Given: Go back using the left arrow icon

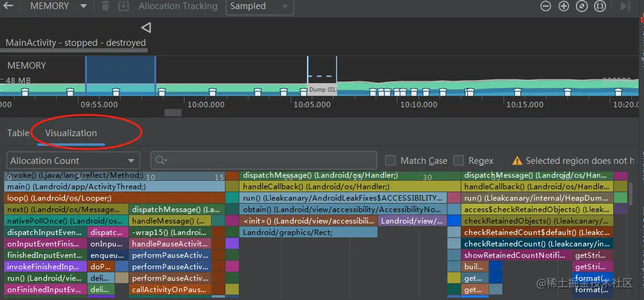Looking at the screenshot, I should pyautogui.click(x=8, y=6).
